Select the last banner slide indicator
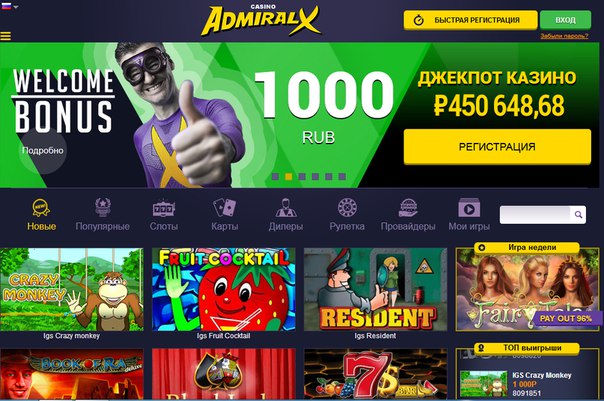 point(342,176)
